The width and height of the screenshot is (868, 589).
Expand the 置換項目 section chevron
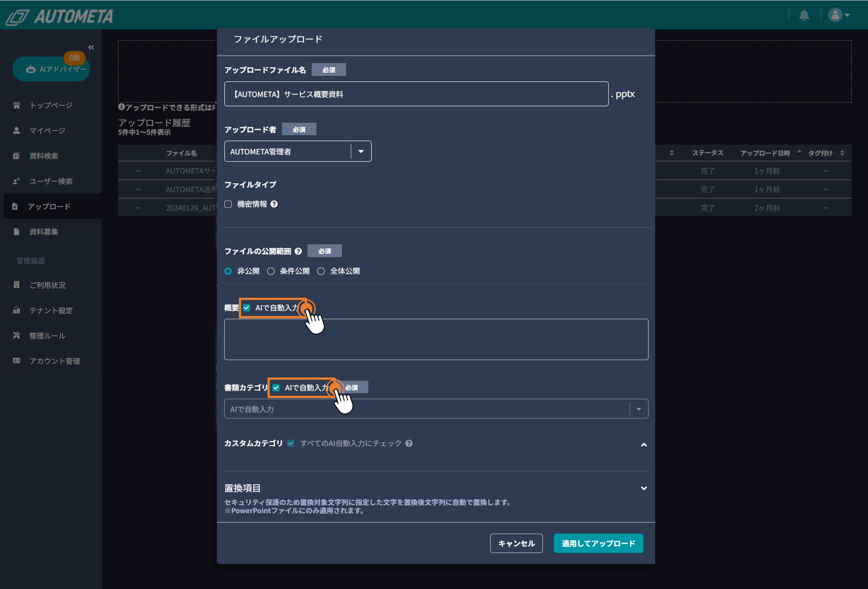pyautogui.click(x=644, y=488)
